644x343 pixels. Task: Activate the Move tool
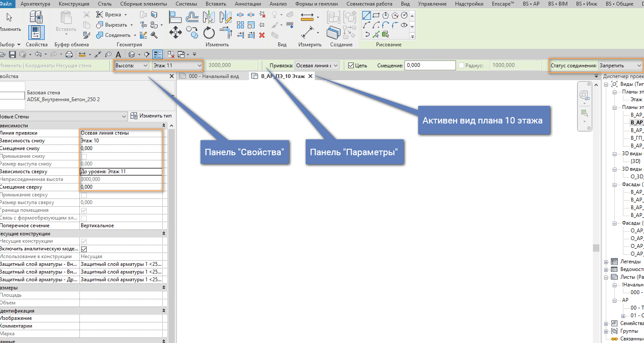point(175,32)
